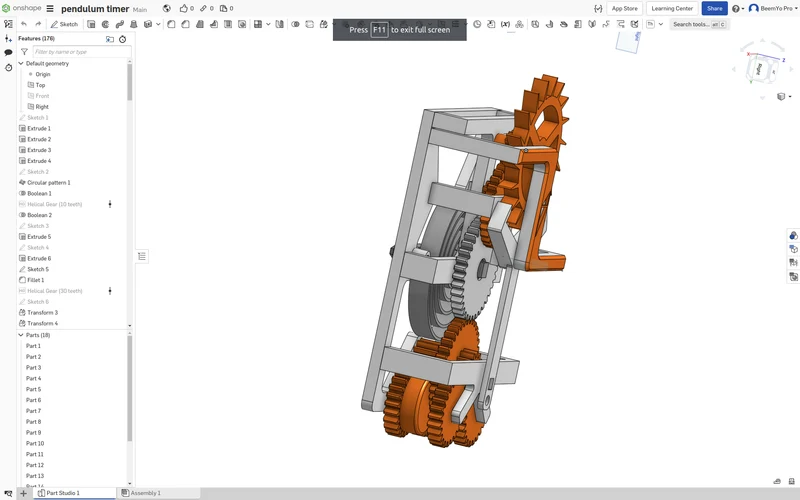Click the Revolve tool icon
Screen dimensions: 800x500
(x=106, y=24)
